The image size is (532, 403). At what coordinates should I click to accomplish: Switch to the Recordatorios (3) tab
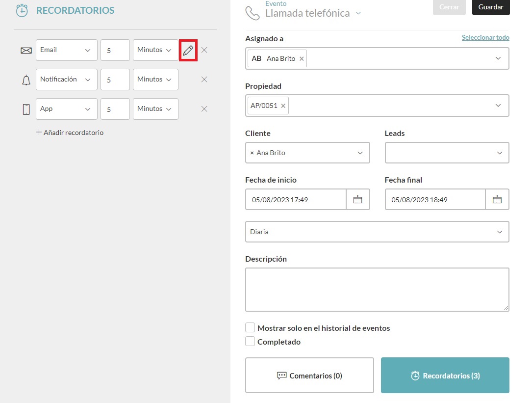coord(445,376)
